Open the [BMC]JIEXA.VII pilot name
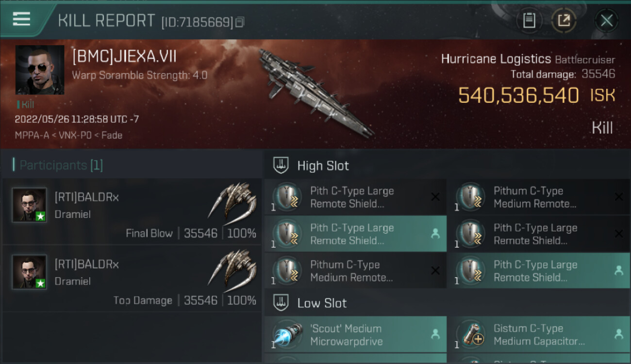The height and width of the screenshot is (364, 631). point(124,57)
